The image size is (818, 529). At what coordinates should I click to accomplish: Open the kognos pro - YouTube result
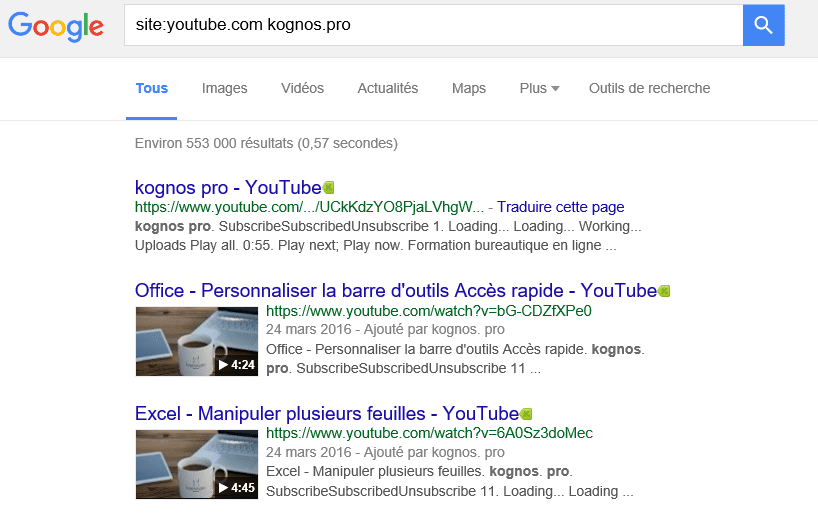coord(228,187)
